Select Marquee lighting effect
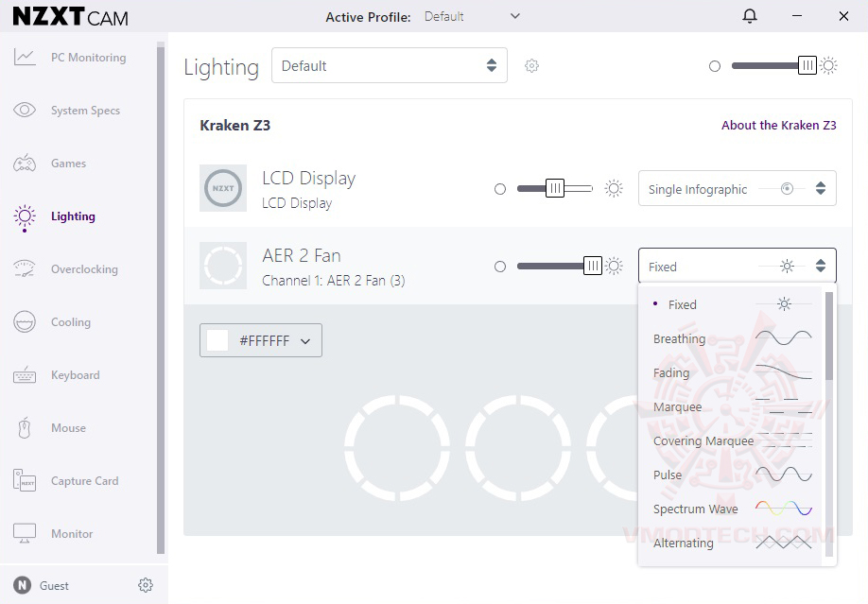 coord(732,406)
